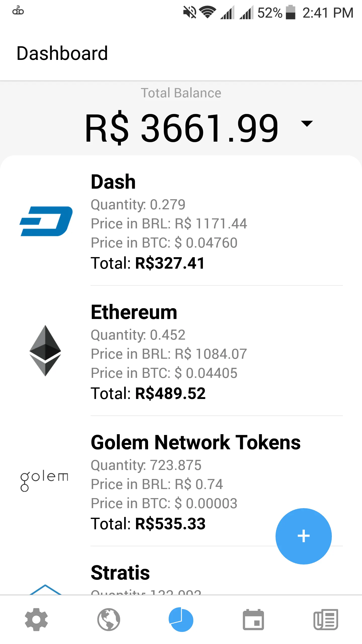The image size is (362, 644).
Task: Tap Ethereum total R$489.52
Action: [x=148, y=393]
